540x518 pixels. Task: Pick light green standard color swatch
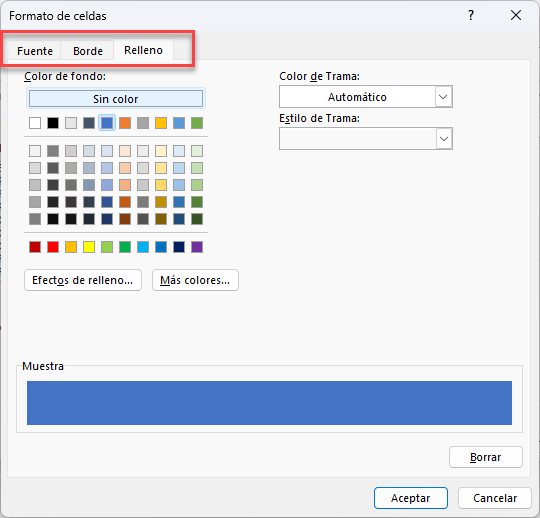[x=107, y=247]
